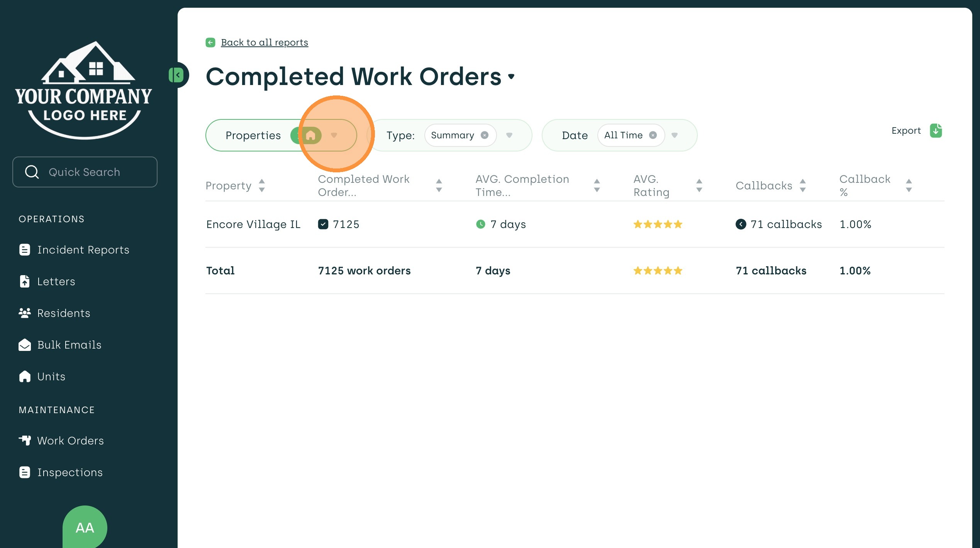This screenshot has width=980, height=548.
Task: Click the Bulk Emails envelope icon
Action: point(25,345)
